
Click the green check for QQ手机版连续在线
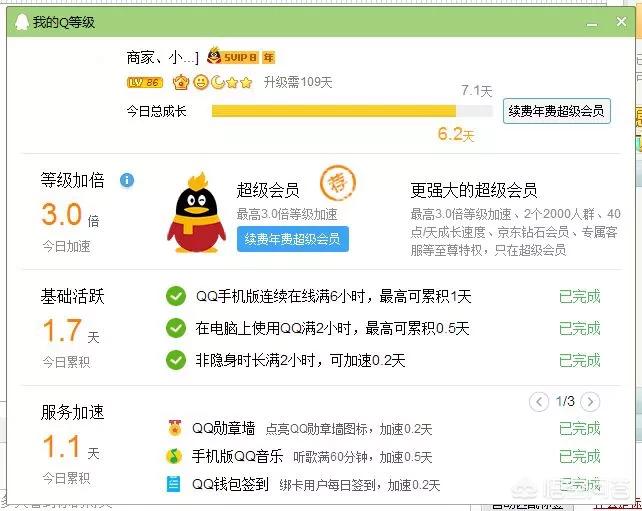tap(176, 296)
